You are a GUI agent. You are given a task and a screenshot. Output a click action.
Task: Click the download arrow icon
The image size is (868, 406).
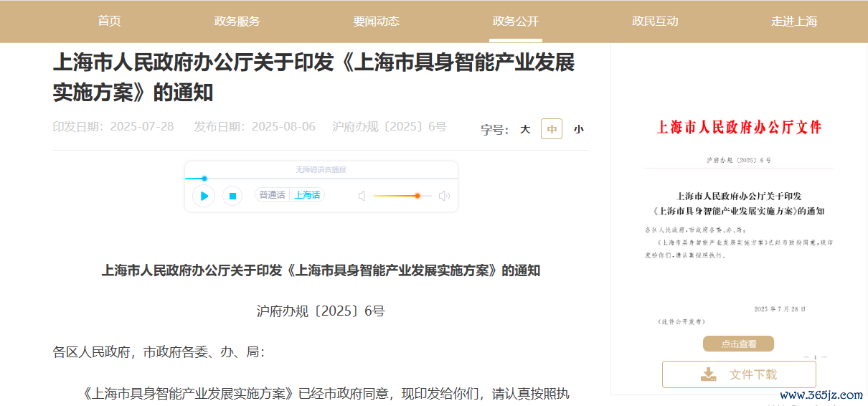709,374
